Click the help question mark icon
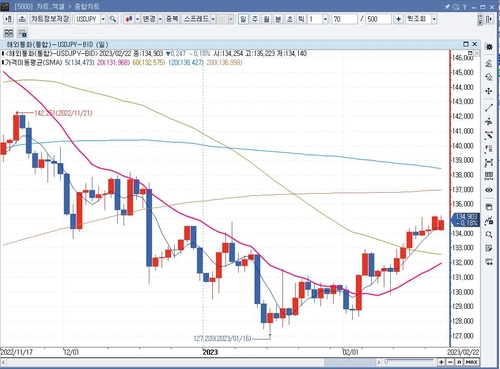This screenshot has height=369, width=500. 465,6
